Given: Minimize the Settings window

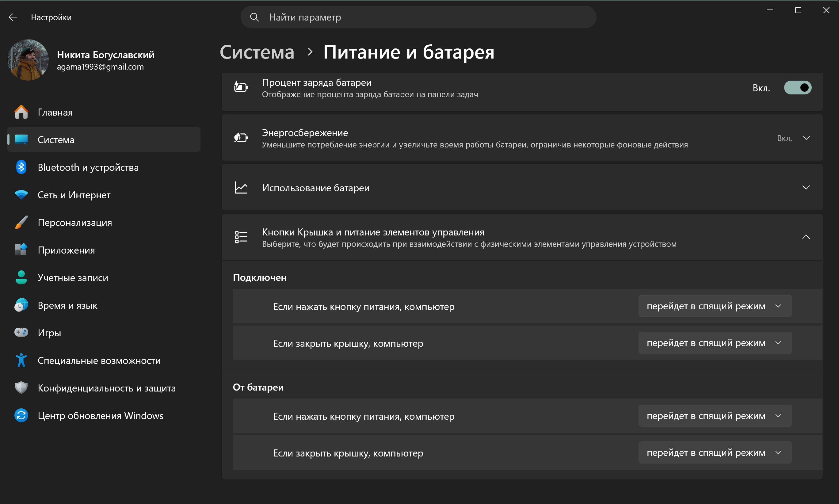Looking at the screenshot, I should coord(770,10).
